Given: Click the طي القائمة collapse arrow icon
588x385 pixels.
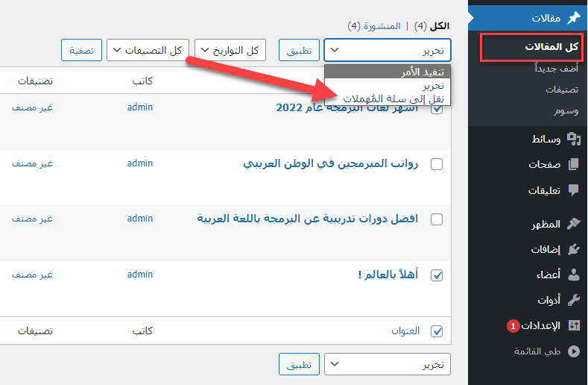Looking at the screenshot, I should click(x=574, y=351).
